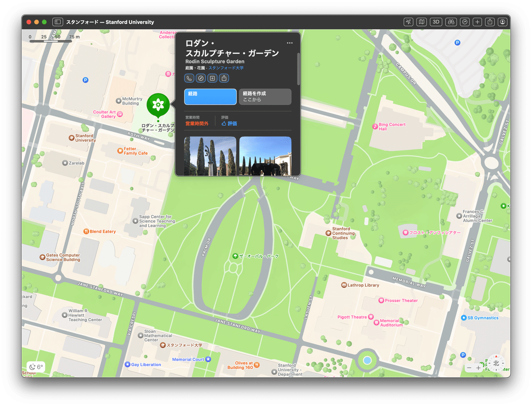532x406 pixels.
Task: Select the フロスト・アンフィシアター marker
Action: [405, 233]
